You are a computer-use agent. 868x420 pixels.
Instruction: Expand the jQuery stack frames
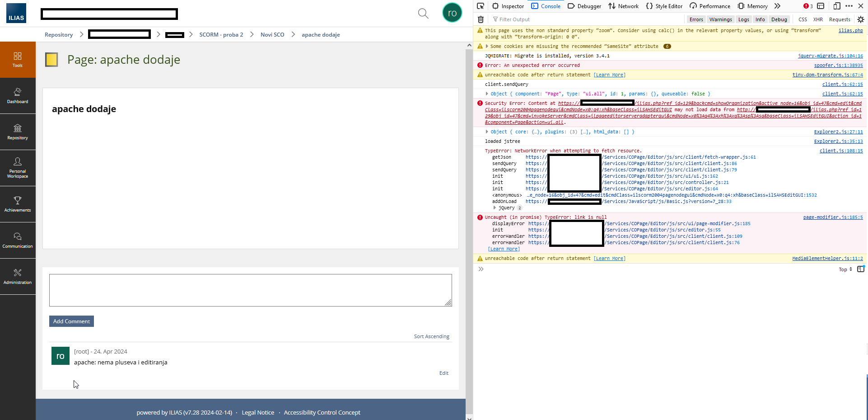495,208
